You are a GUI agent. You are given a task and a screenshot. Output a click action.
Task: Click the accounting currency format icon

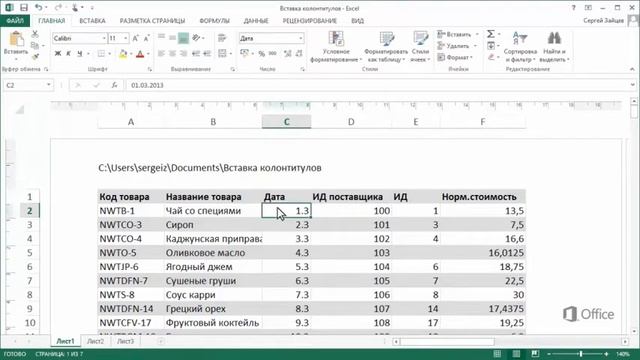tap(244, 53)
